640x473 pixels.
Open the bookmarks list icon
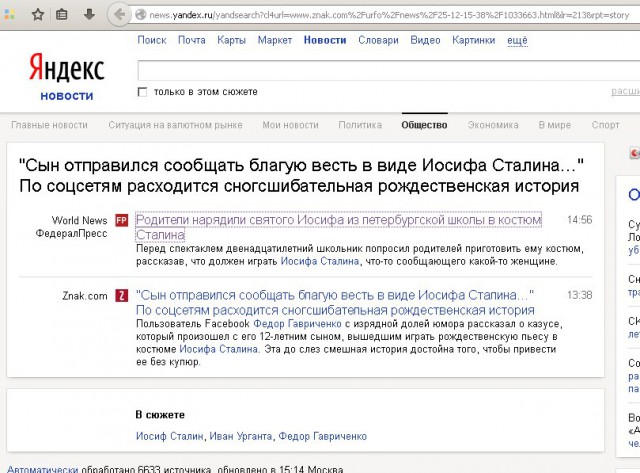(62, 15)
